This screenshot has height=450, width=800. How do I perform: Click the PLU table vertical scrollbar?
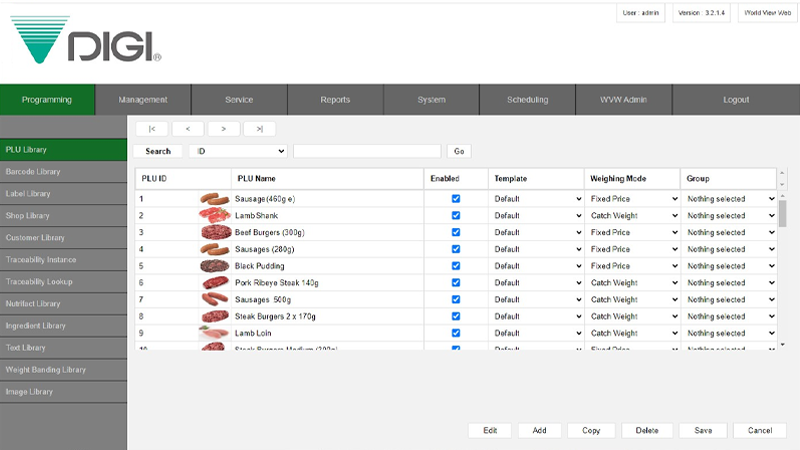pos(783,260)
